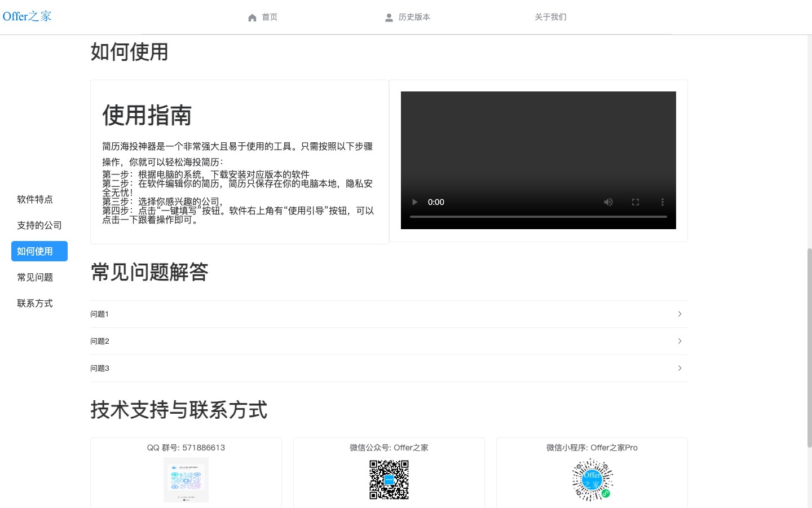Click the home icon beside 首页

(252, 17)
